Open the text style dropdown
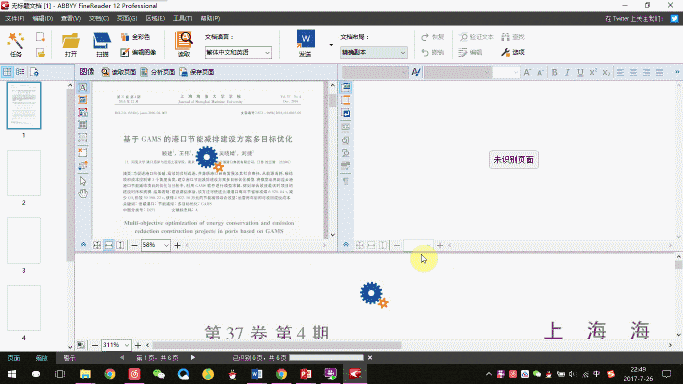The height and width of the screenshot is (384, 683). (x=375, y=72)
